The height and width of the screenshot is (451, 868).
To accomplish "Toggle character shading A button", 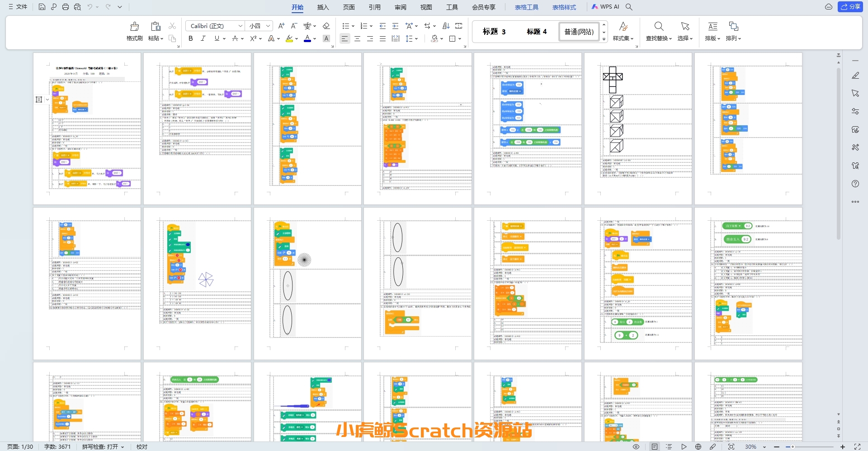I will tap(326, 38).
